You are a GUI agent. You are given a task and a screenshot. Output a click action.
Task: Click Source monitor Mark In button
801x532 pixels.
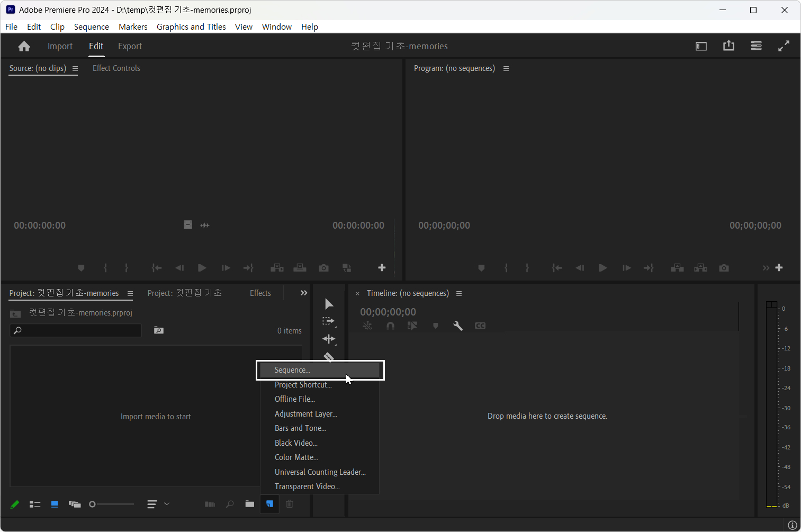(x=105, y=268)
